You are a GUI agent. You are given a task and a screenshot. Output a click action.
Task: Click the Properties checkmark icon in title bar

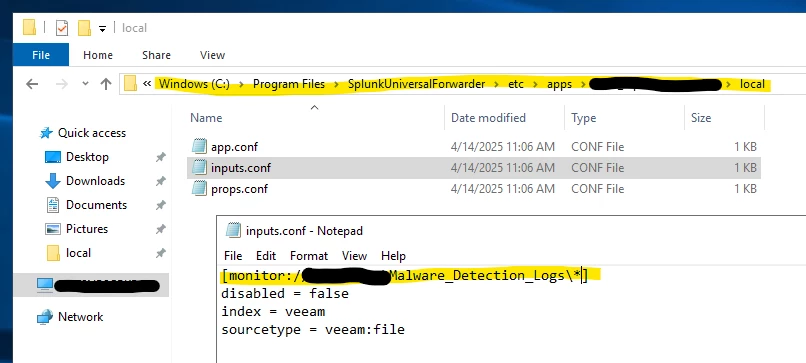(62, 28)
